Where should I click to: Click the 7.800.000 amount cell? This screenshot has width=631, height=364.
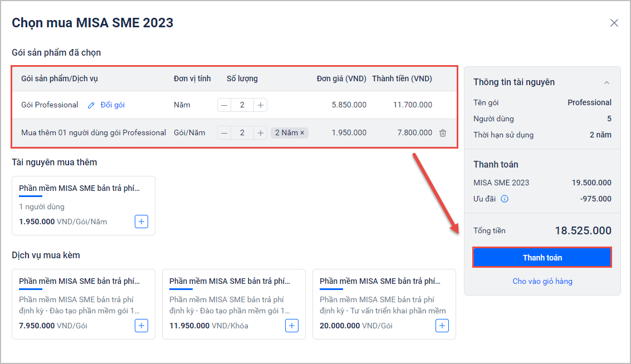point(414,132)
